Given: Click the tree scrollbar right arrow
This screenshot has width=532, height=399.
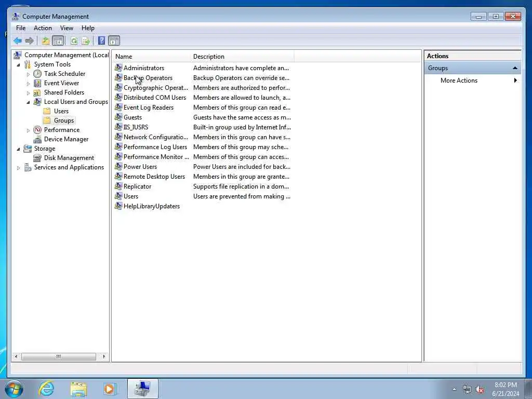Looking at the screenshot, I should [x=104, y=356].
